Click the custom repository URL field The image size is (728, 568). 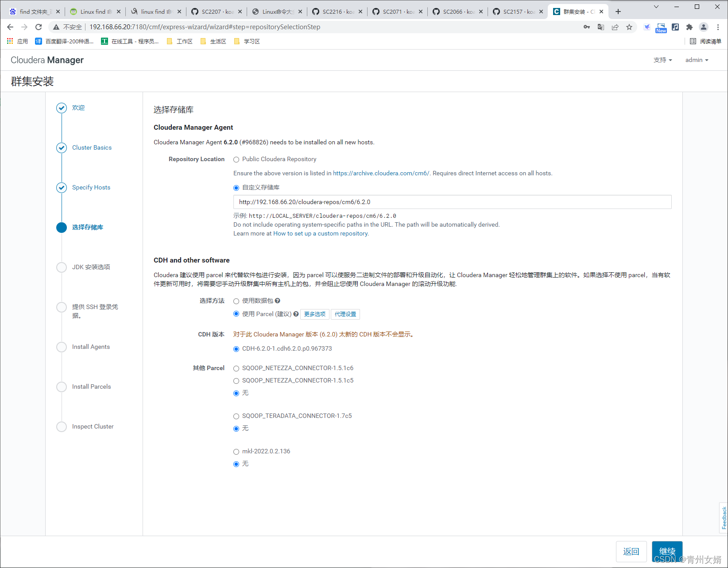(x=452, y=202)
